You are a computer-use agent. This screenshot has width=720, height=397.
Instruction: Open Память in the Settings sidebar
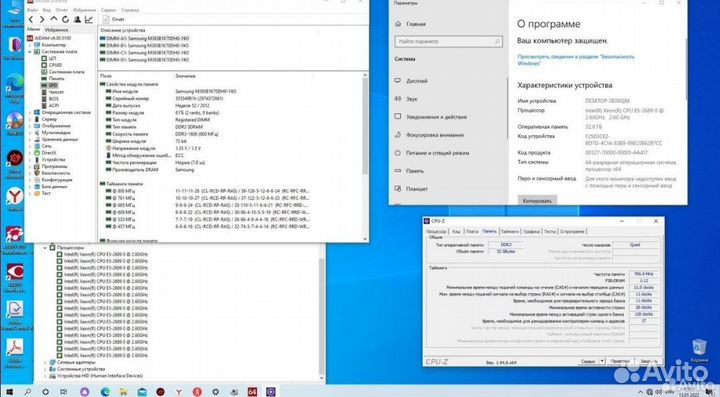409,171
